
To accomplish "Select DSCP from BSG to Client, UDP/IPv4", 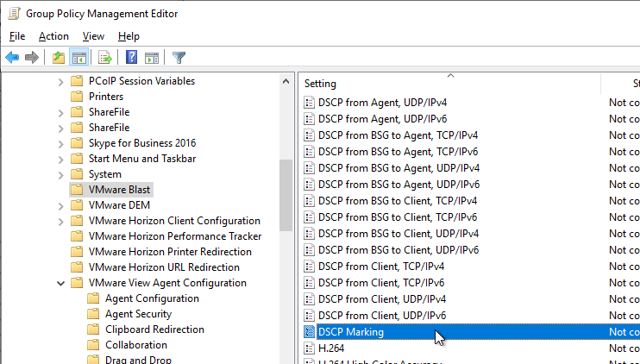I will coord(398,234).
